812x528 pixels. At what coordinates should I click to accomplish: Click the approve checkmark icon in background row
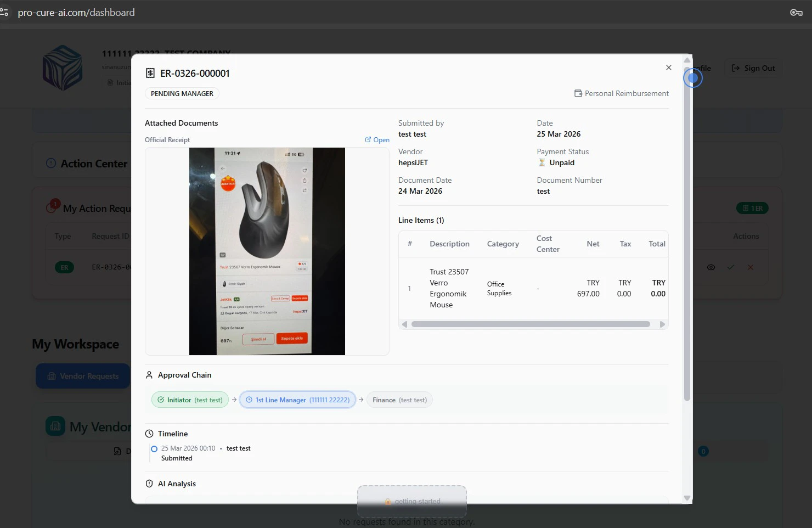730,267
